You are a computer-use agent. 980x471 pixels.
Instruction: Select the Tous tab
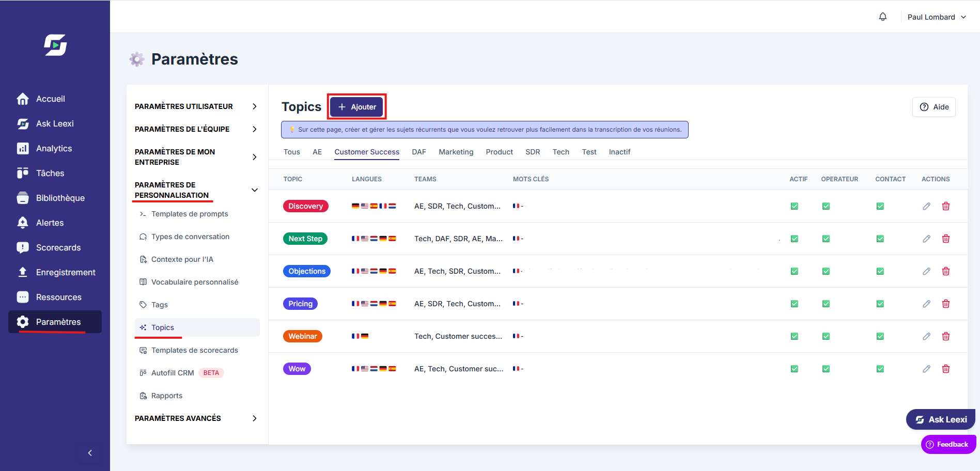[x=292, y=152]
